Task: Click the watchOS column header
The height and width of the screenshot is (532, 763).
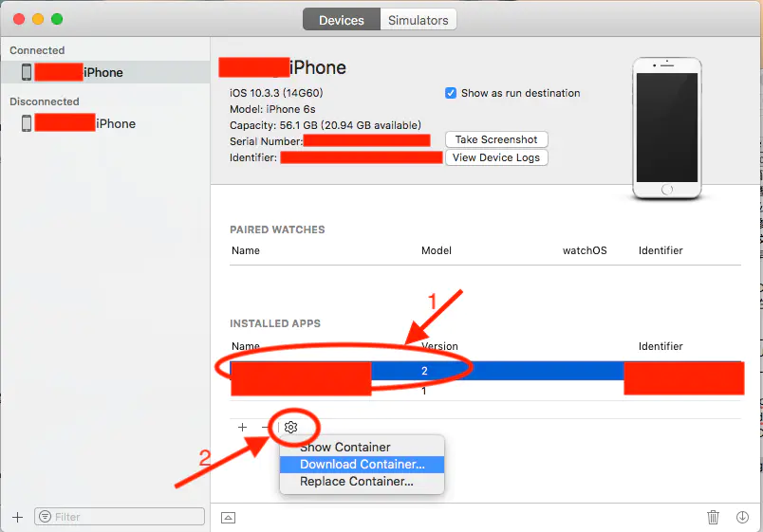Action: coord(585,250)
